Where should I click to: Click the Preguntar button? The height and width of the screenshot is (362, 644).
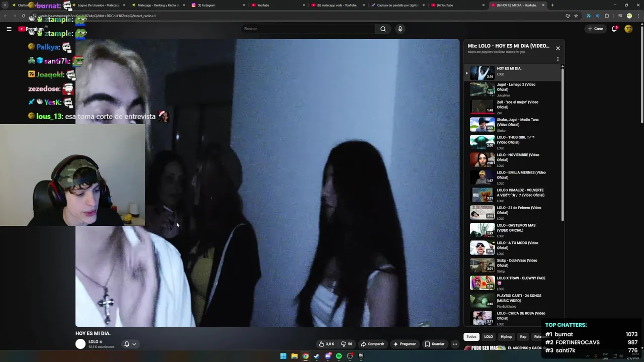[x=405, y=344]
